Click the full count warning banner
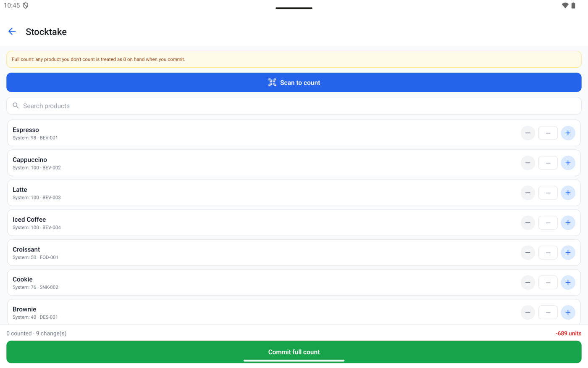Screen dimensions: 588x368 pyautogui.click(x=294, y=59)
